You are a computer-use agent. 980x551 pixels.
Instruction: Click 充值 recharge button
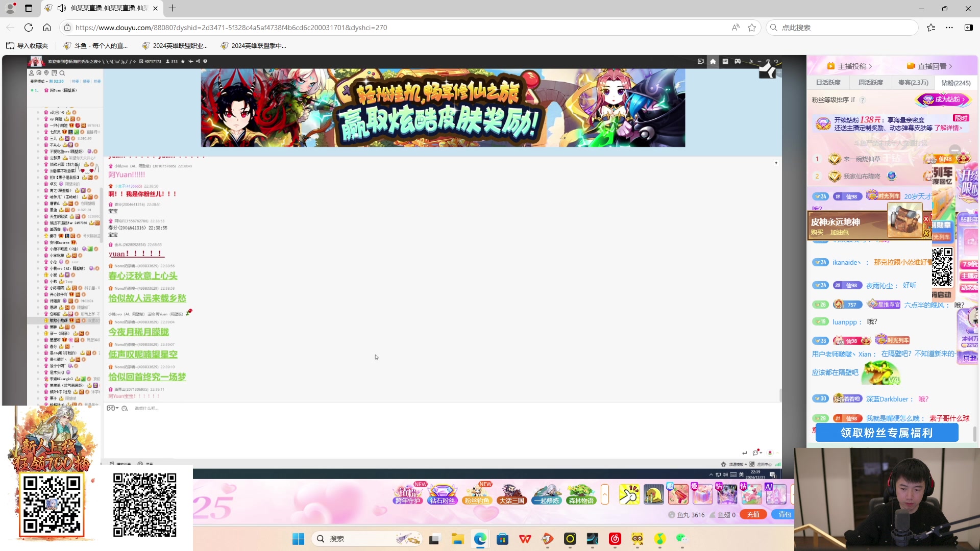pyautogui.click(x=753, y=514)
